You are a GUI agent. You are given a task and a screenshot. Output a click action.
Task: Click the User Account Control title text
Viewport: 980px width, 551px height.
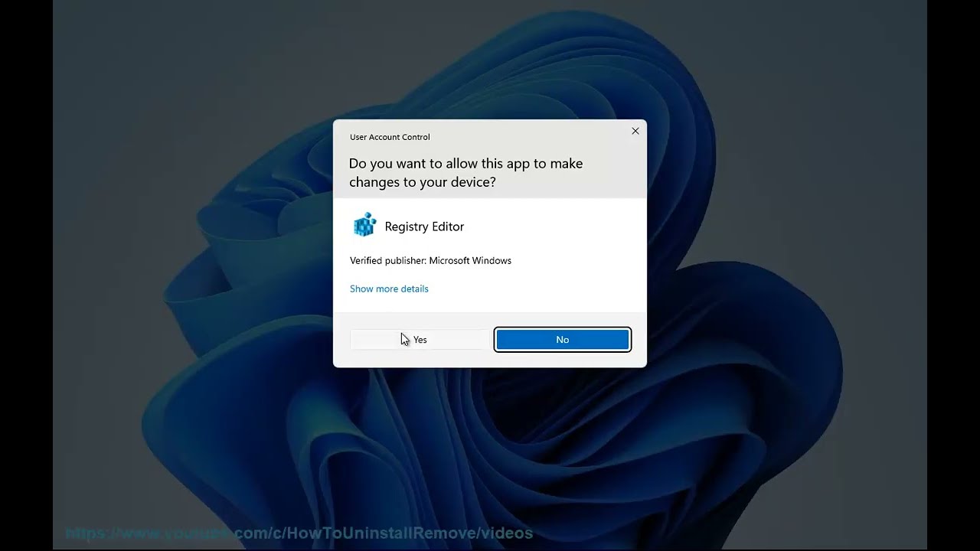[x=390, y=137]
